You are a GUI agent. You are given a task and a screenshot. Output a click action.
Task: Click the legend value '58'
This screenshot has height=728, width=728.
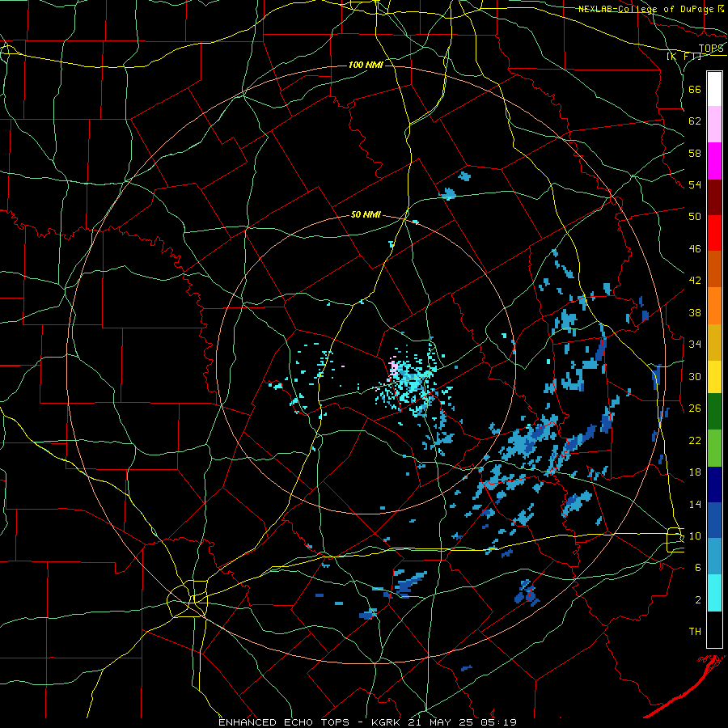tap(695, 153)
